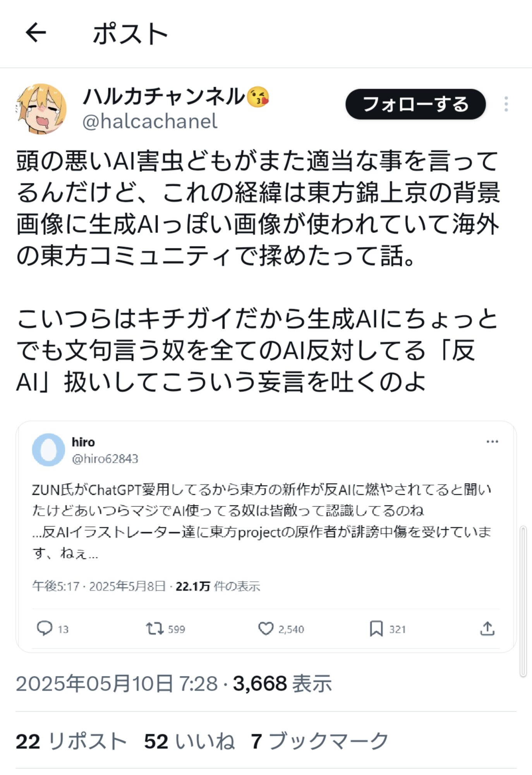
Task: Open the quoted tweet body text
Action: [x=262, y=521]
